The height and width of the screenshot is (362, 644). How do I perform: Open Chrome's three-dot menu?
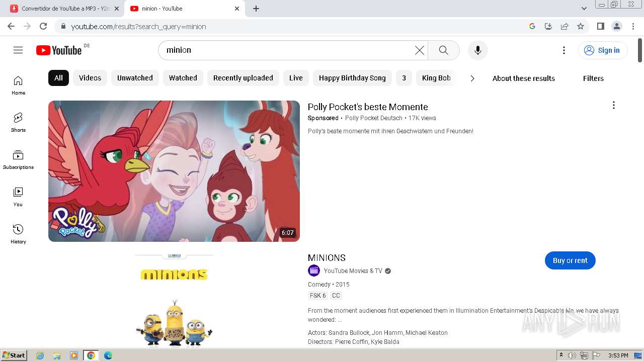pos(633,26)
